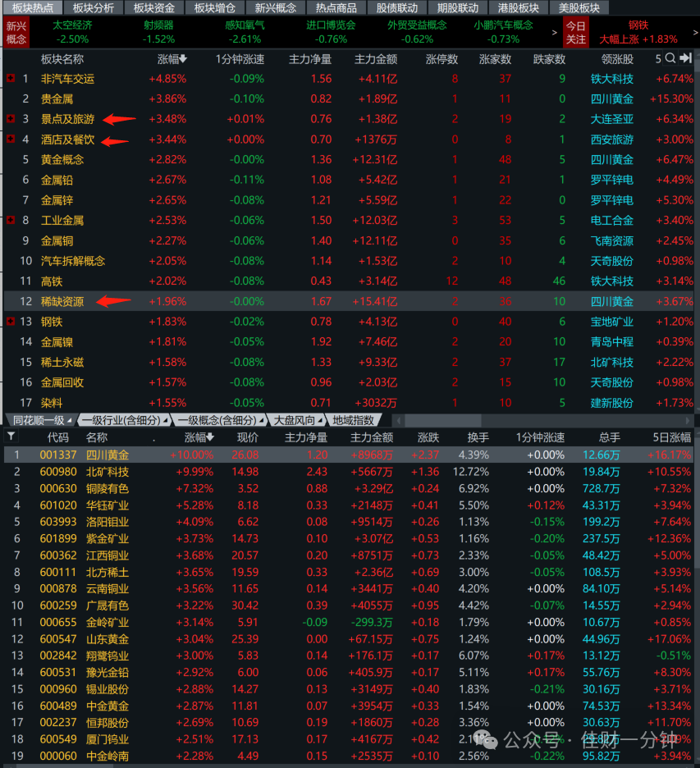Open the 期股联动 tab
This screenshot has width=700, height=768.
pyautogui.click(x=458, y=8)
